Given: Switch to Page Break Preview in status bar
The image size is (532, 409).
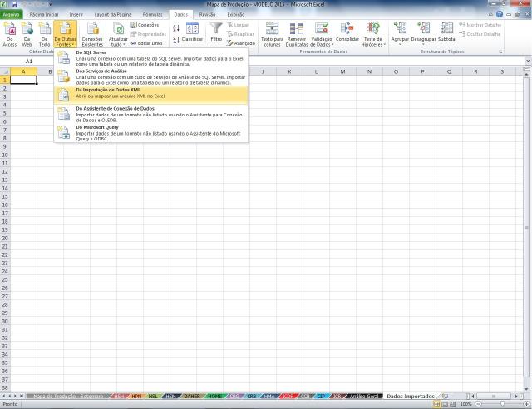Looking at the screenshot, I should (x=452, y=404).
